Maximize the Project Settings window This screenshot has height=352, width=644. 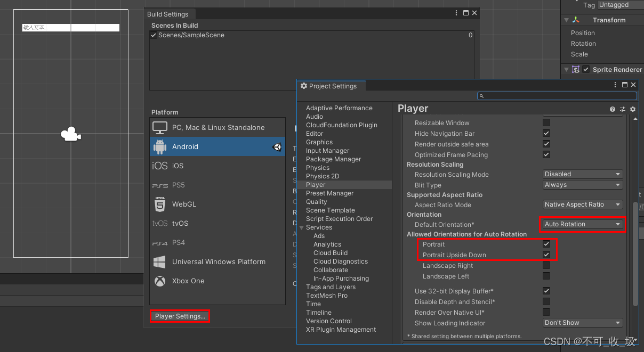pos(625,85)
